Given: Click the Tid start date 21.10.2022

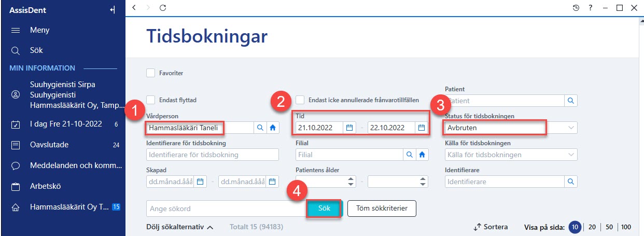Looking at the screenshot, I should pos(320,127).
